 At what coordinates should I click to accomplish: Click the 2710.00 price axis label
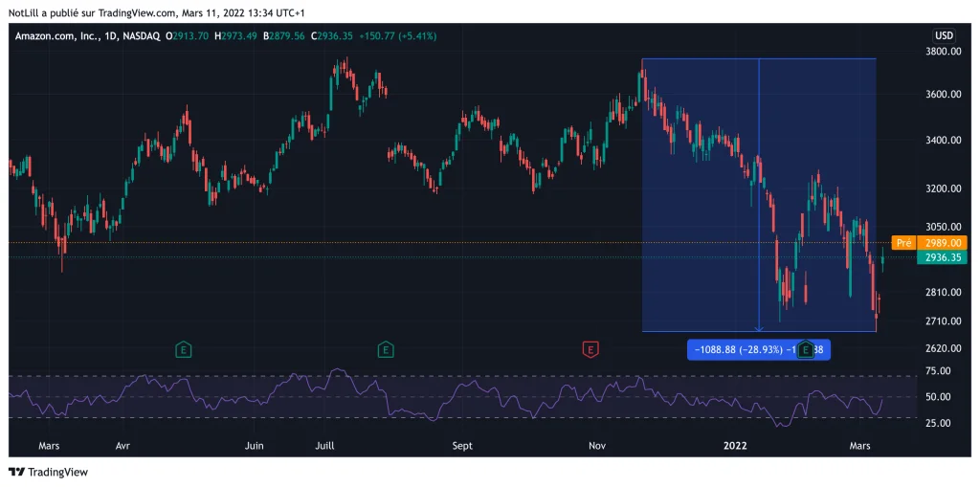point(942,321)
